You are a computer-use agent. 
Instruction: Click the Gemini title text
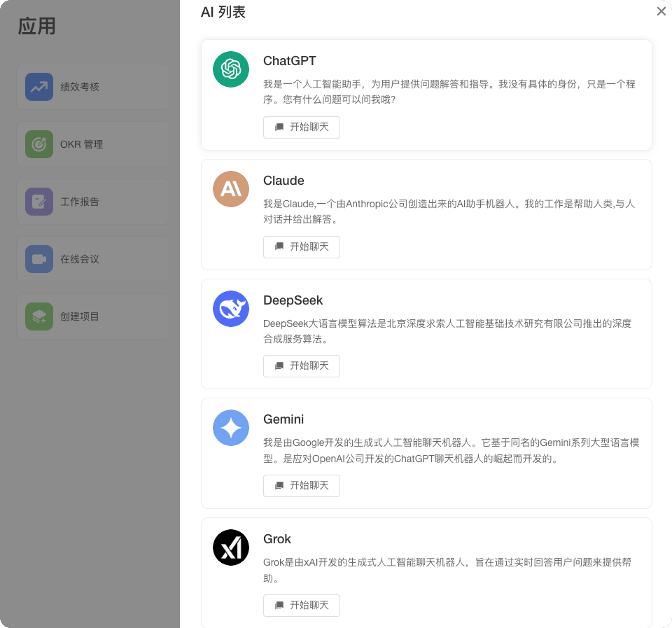coord(283,419)
